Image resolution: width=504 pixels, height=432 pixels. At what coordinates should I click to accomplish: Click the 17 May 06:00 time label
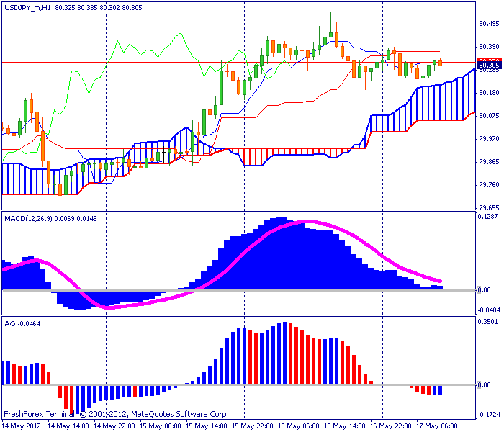[437, 426]
